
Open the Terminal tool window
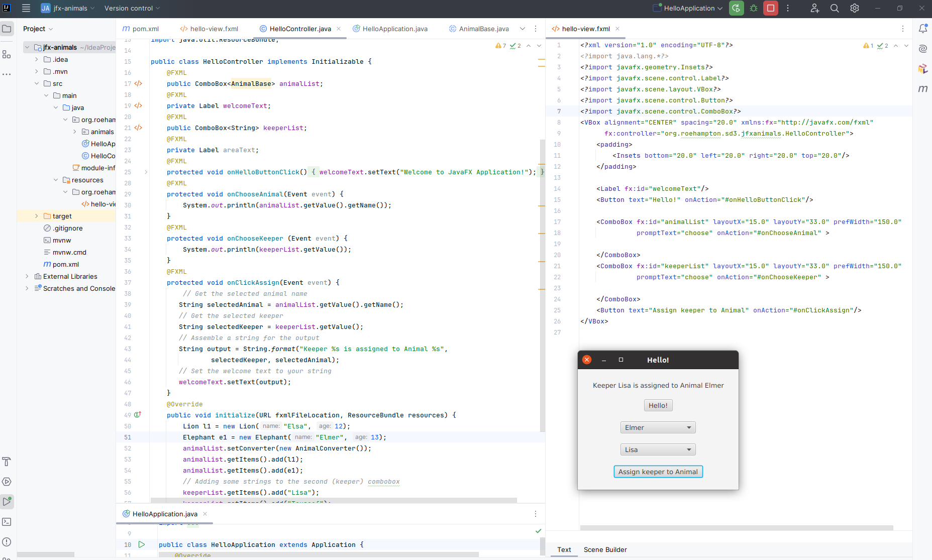7,522
